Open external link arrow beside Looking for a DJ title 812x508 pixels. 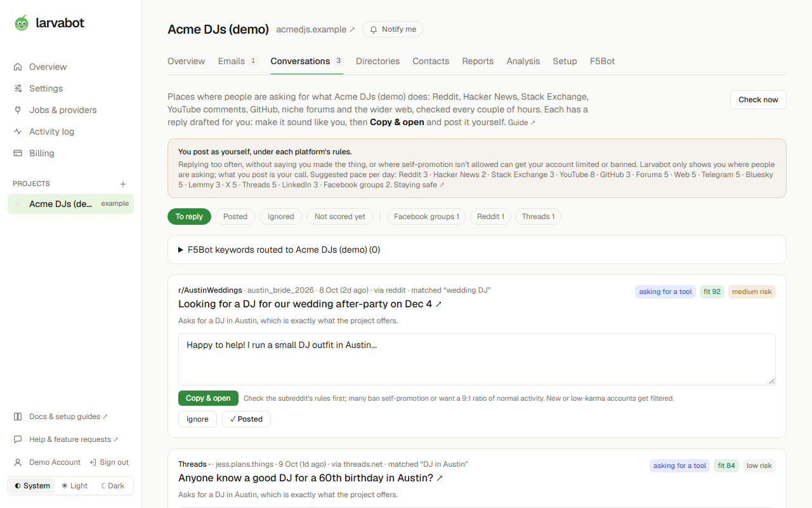[439, 304]
